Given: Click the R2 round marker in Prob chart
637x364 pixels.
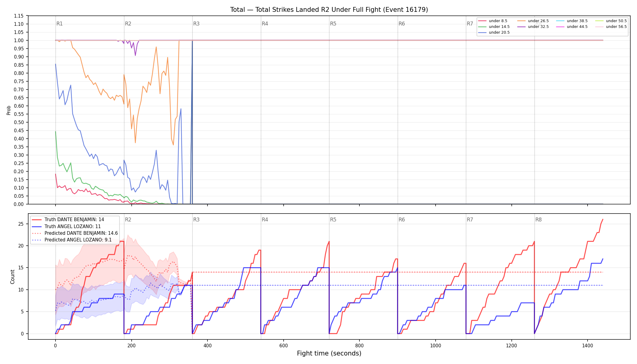Looking at the screenshot, I should pos(128,24).
